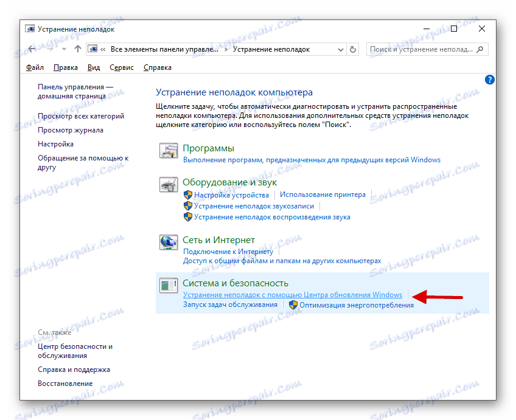Viewport: 516px width, 420px height.
Task: Click the Hardware and Sound category icon
Action: (x=169, y=185)
